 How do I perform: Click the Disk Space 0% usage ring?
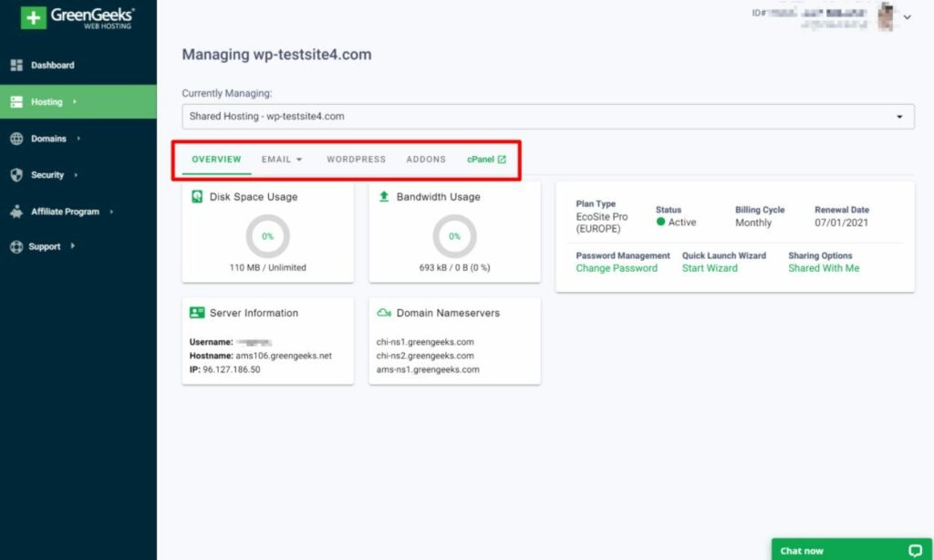(x=267, y=236)
